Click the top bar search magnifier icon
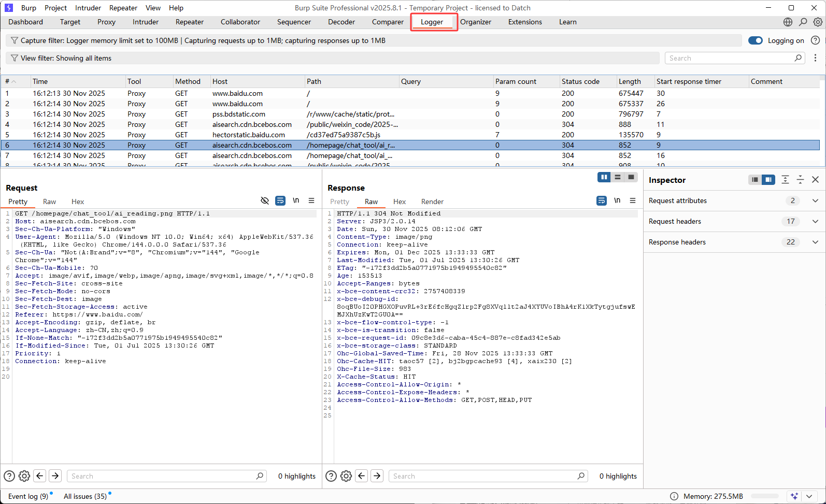Viewport: 826px width, 504px height. 803,22
